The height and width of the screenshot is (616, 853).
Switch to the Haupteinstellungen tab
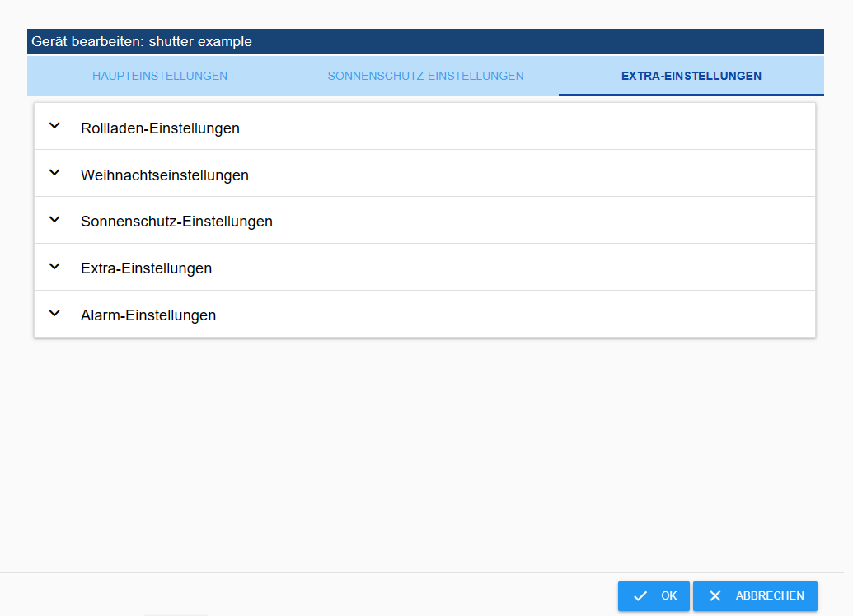click(x=160, y=76)
